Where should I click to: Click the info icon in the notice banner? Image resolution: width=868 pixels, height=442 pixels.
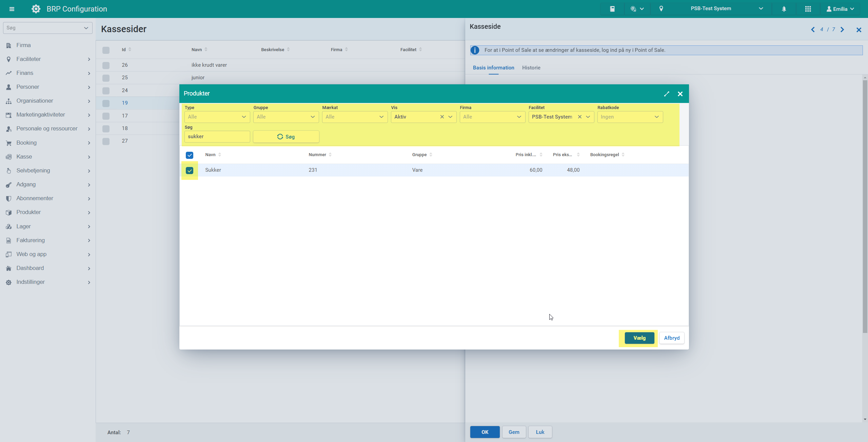[x=475, y=50]
